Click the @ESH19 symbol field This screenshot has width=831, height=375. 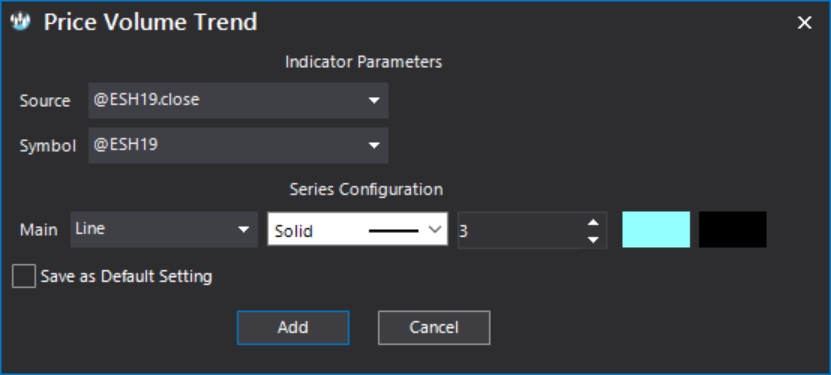[238, 145]
